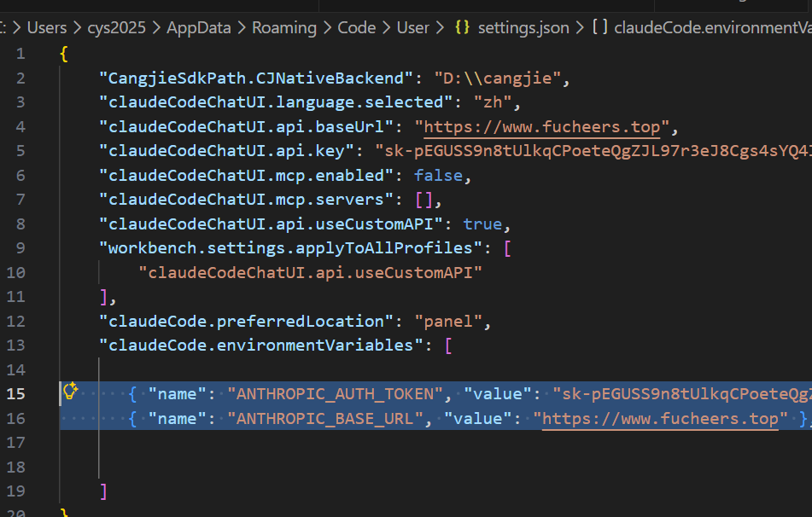
Task: Click the "workbench.settings.applyToAllProfiles" key
Action: point(290,248)
